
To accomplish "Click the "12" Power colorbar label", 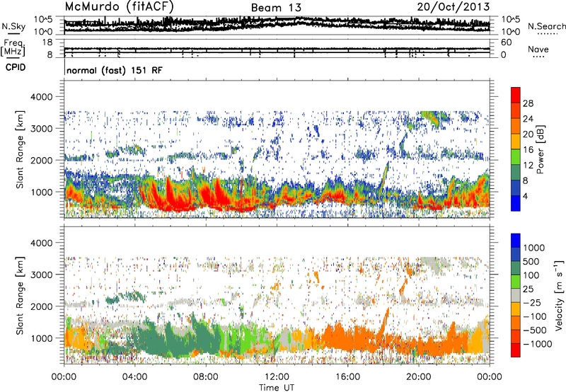I will click(528, 166).
